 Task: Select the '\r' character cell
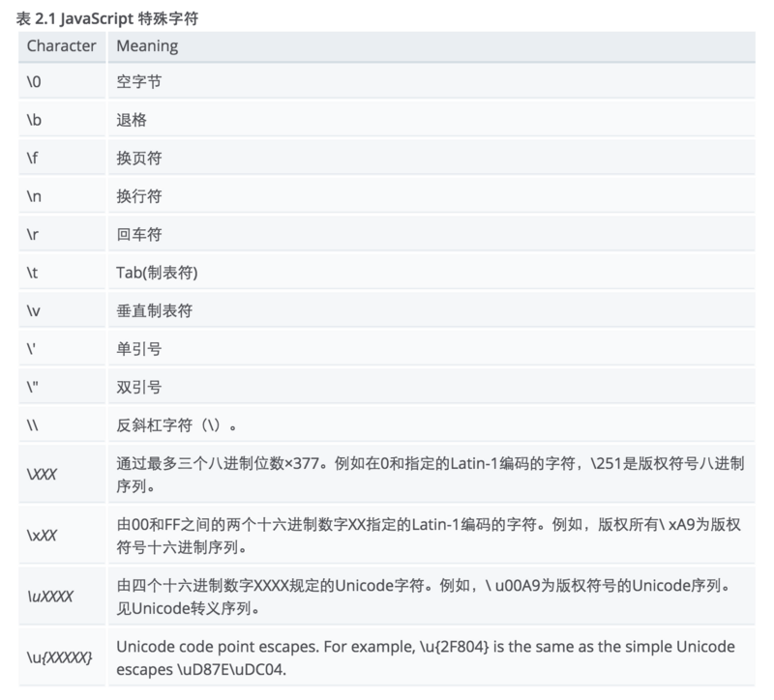[x=62, y=234]
